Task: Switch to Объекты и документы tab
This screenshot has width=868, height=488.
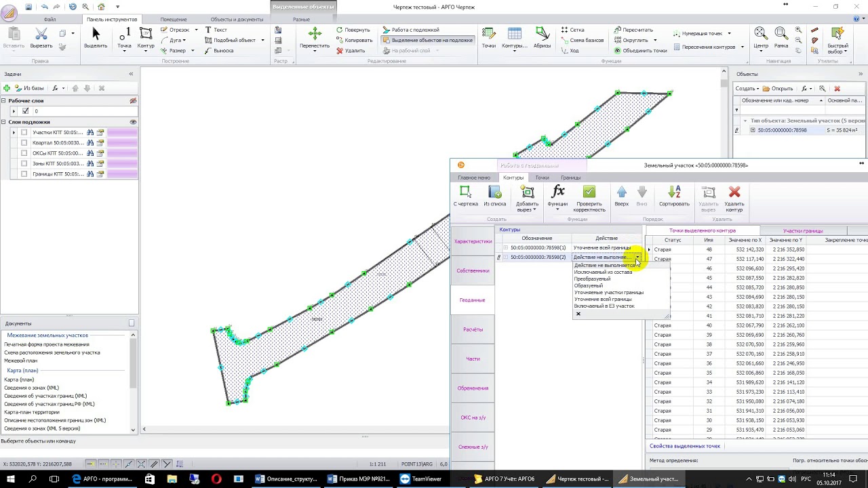Action: tap(237, 20)
